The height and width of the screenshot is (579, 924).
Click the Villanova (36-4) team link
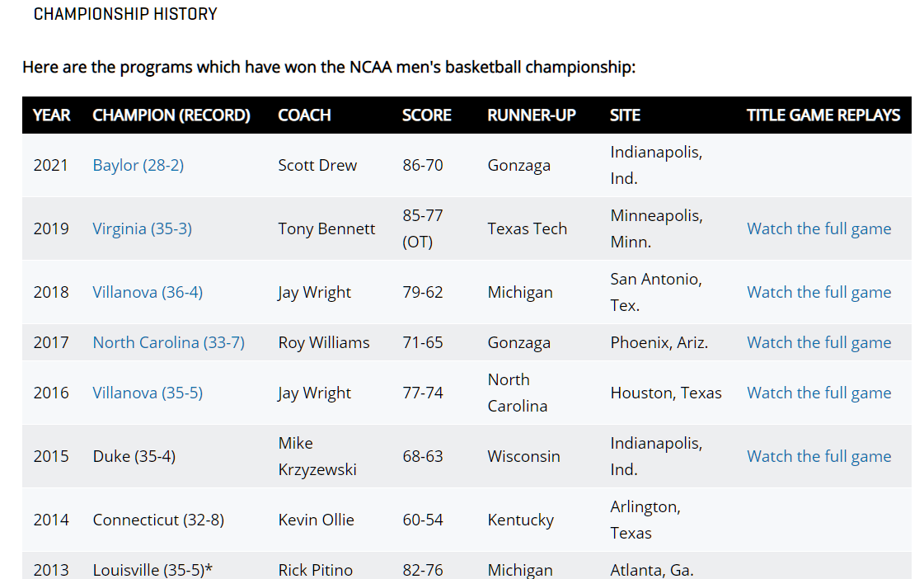pos(148,292)
